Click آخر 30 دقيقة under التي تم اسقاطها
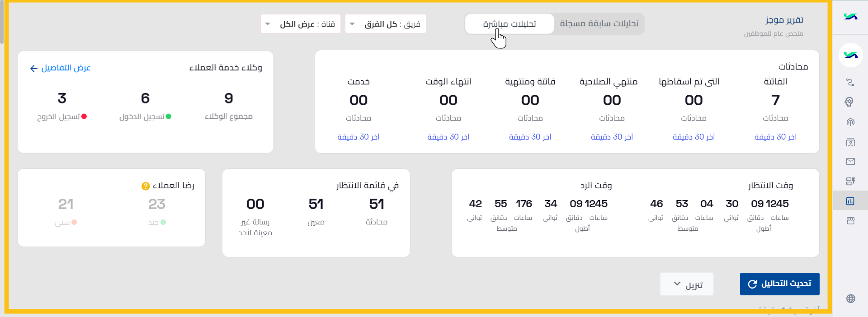868x317 pixels. pos(693,137)
